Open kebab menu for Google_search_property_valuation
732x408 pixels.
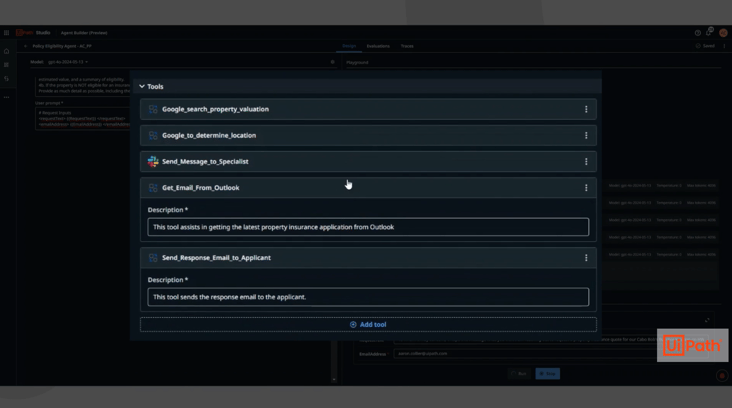[x=586, y=109]
